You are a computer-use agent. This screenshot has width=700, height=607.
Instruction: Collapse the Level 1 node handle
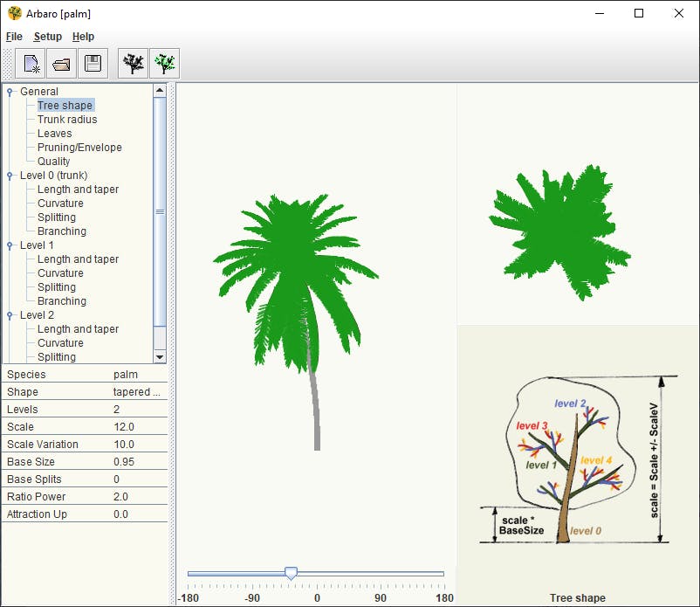pos(10,245)
